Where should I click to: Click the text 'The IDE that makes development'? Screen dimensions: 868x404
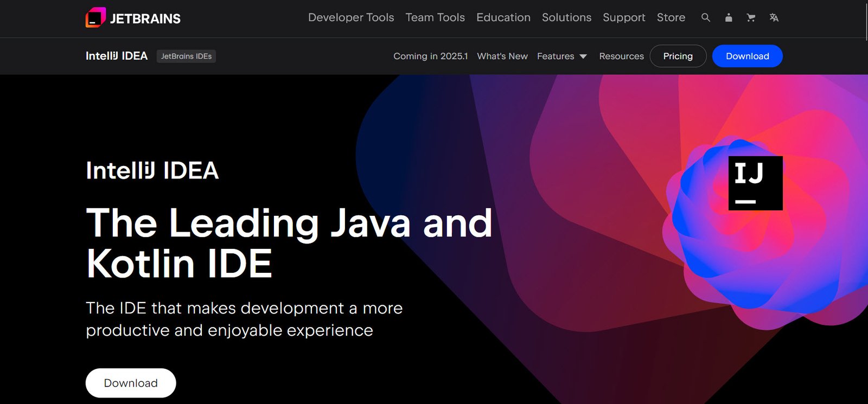click(x=215, y=308)
